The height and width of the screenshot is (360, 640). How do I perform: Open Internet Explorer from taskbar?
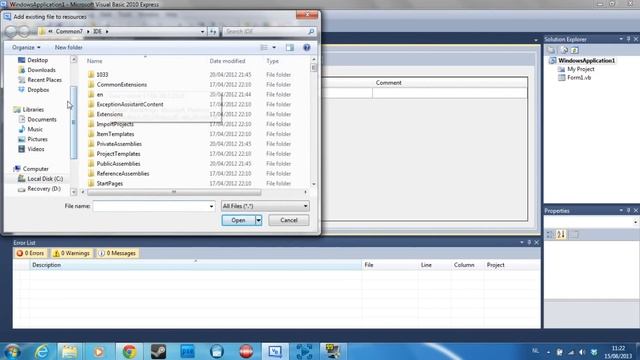pos(41,351)
